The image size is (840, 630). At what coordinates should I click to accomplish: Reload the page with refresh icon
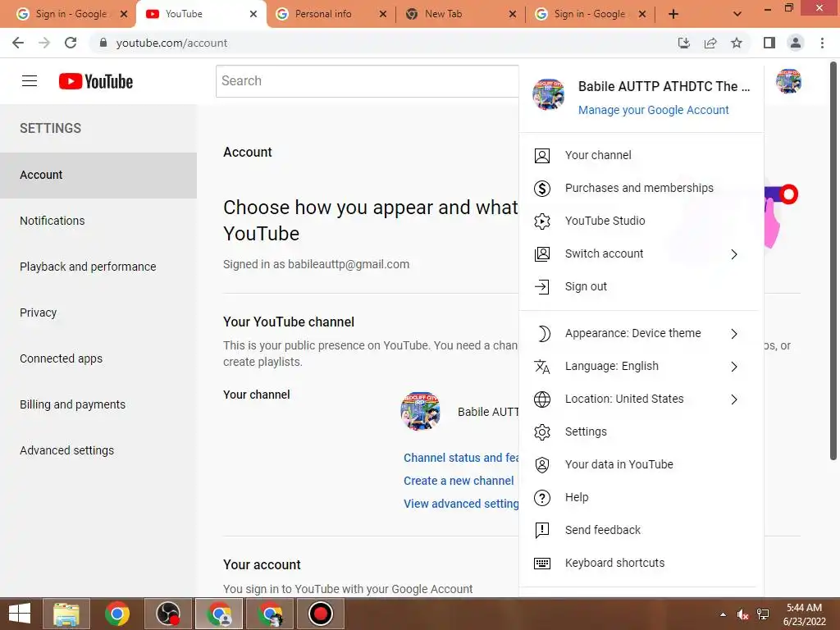[x=71, y=43]
